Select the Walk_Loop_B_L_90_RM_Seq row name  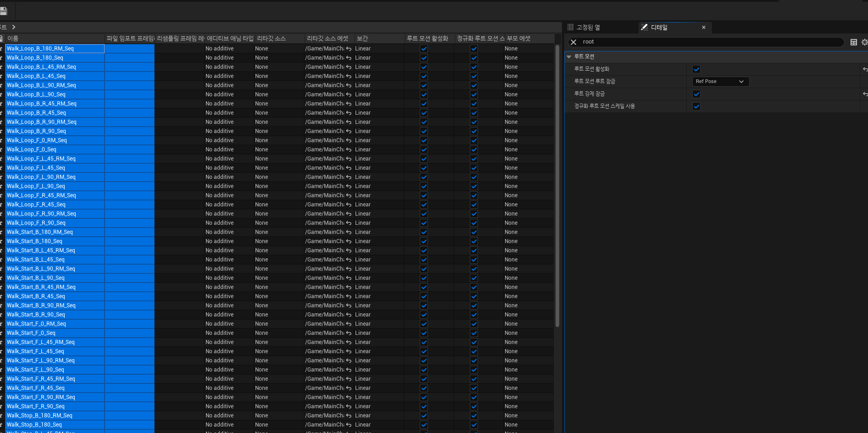(x=41, y=85)
